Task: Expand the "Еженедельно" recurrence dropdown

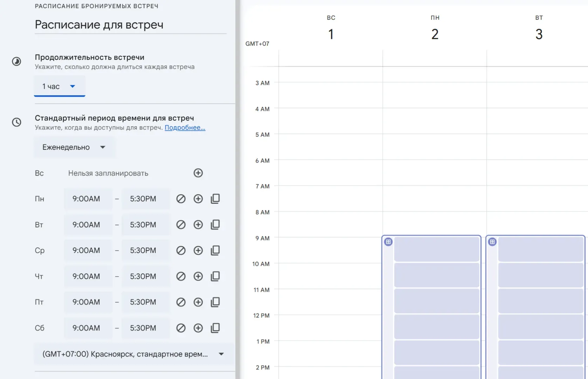Action: click(74, 147)
